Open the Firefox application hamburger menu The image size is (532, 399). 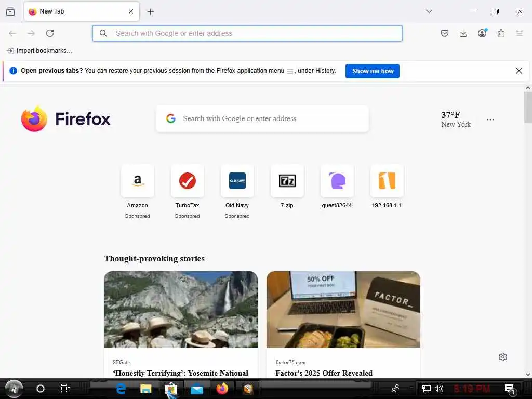pos(520,33)
